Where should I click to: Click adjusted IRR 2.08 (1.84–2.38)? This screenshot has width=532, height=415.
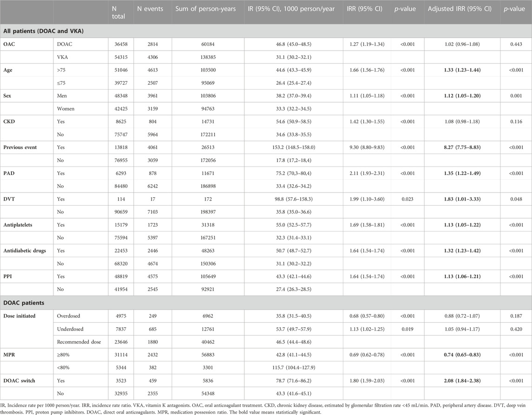pos(462,381)
